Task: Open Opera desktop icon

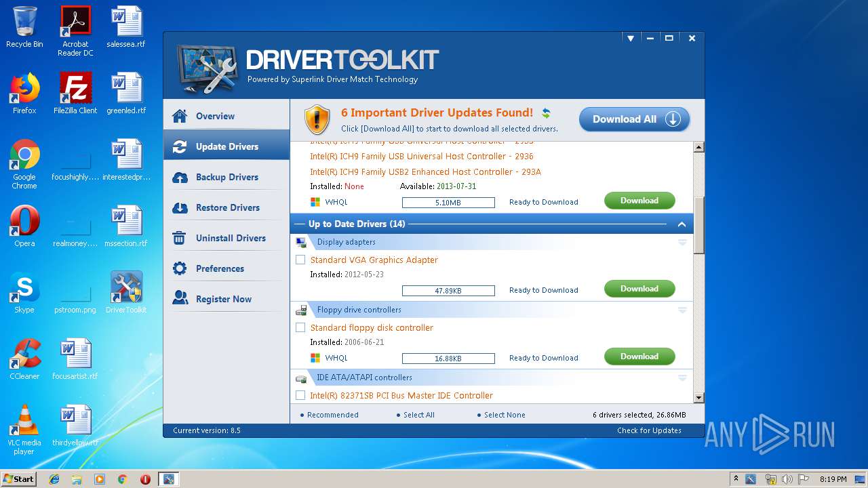Action: (24, 226)
